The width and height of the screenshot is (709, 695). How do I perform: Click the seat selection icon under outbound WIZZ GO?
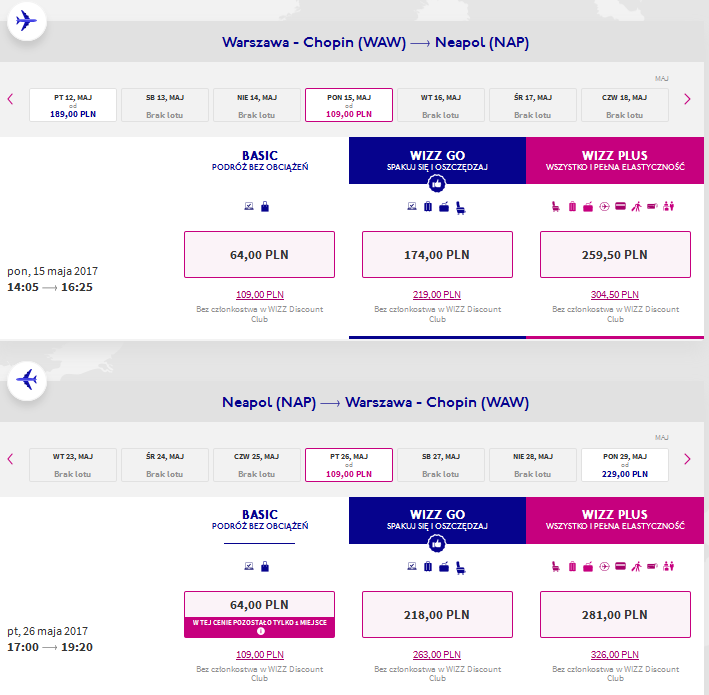click(461, 208)
